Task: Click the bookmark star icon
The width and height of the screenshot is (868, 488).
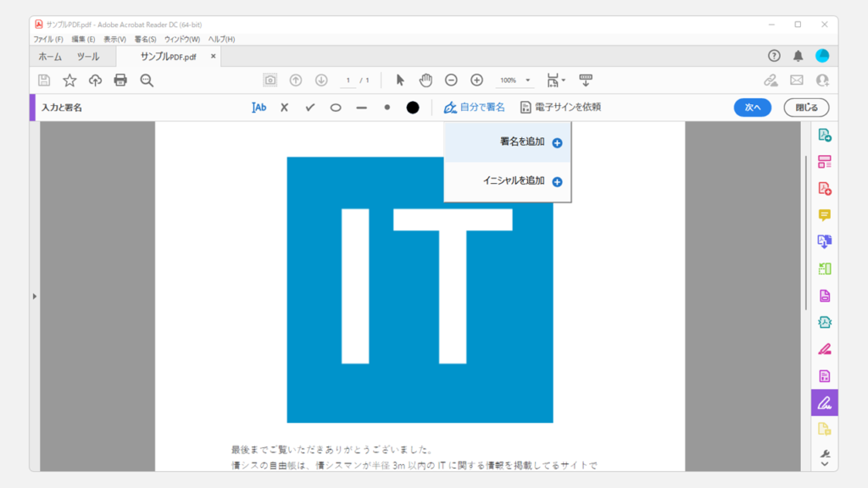Action: click(x=70, y=80)
